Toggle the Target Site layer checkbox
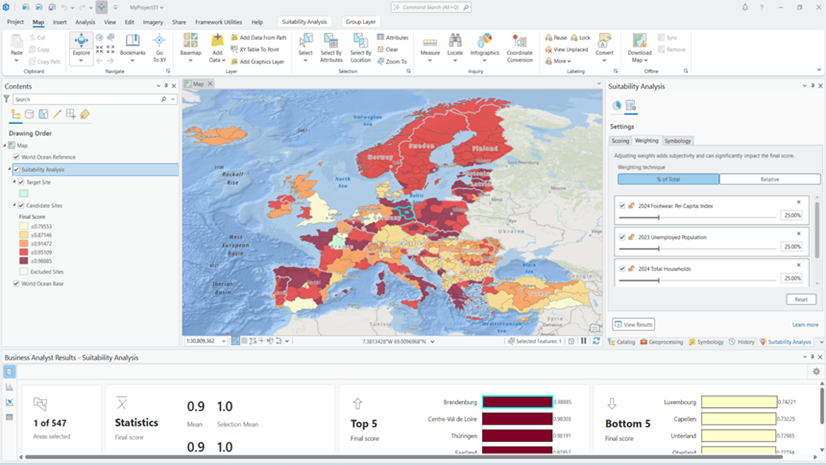 click(x=22, y=182)
